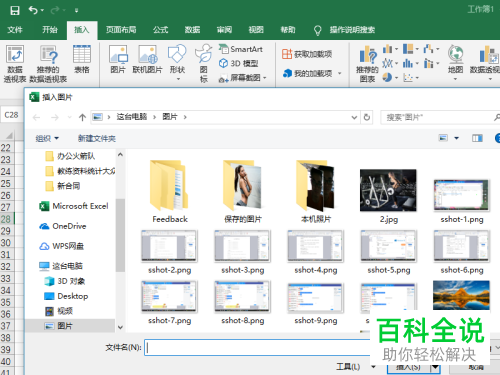Select the sshot-7.png file

(x=170, y=303)
